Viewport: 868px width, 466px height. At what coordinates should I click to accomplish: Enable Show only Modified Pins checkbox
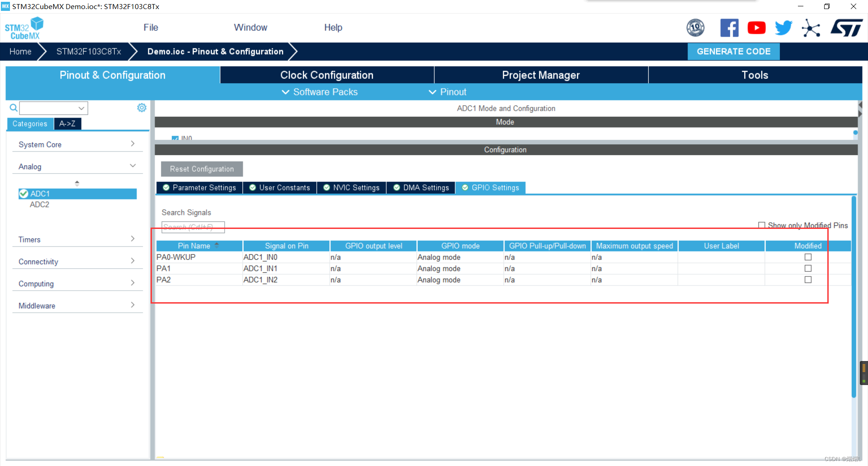click(762, 225)
